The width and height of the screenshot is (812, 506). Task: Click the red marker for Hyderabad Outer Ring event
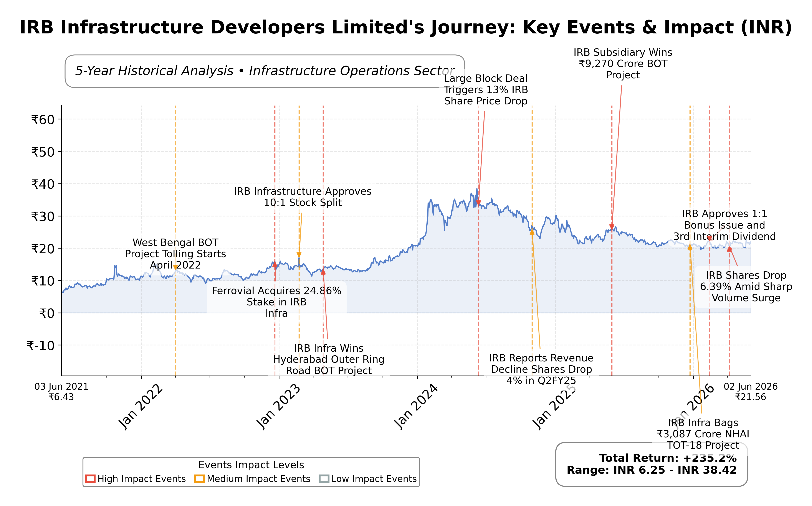pyautogui.click(x=323, y=272)
